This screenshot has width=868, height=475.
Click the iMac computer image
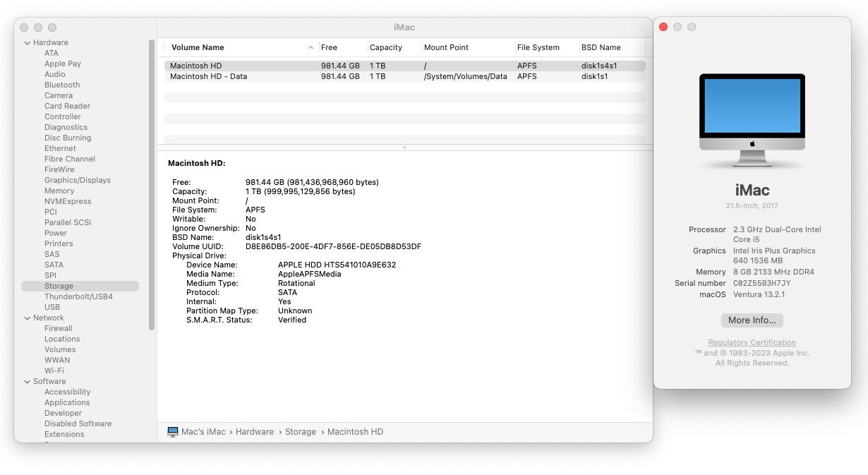(752, 120)
